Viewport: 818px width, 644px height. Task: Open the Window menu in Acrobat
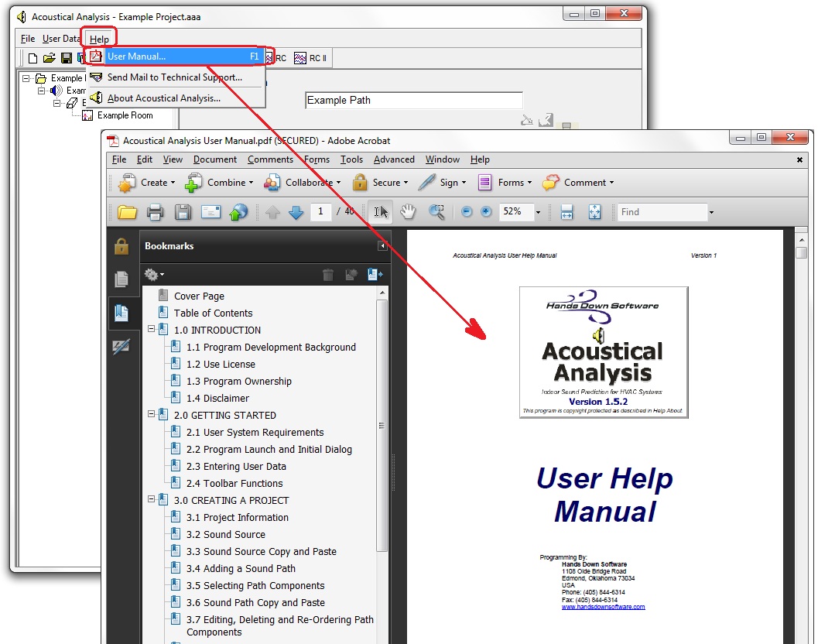[x=443, y=159]
